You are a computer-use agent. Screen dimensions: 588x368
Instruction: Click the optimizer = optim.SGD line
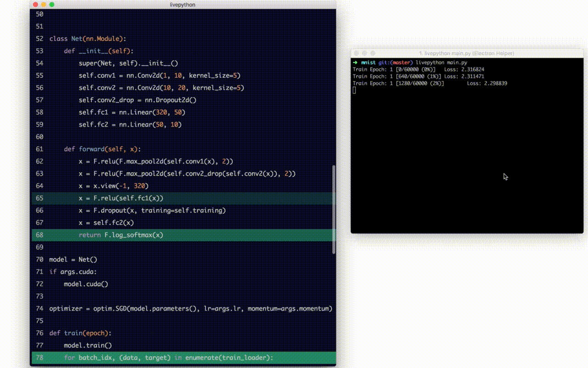pos(191,309)
